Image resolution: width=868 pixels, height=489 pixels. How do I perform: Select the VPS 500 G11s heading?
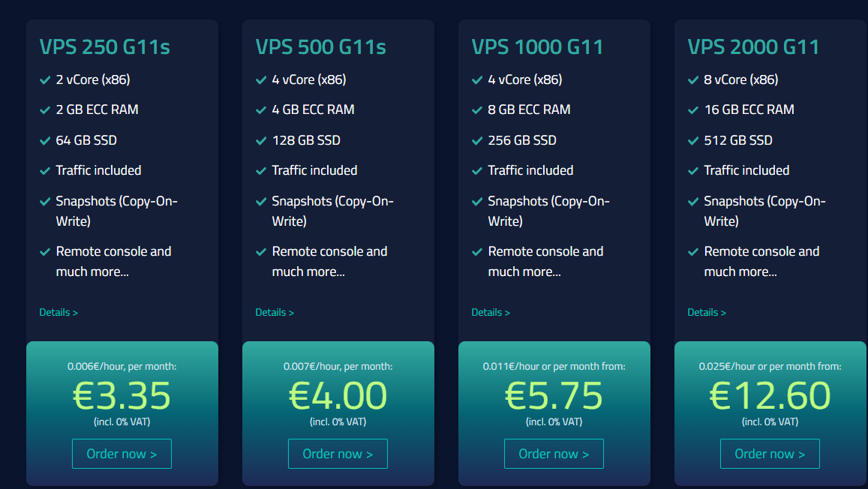tap(320, 47)
